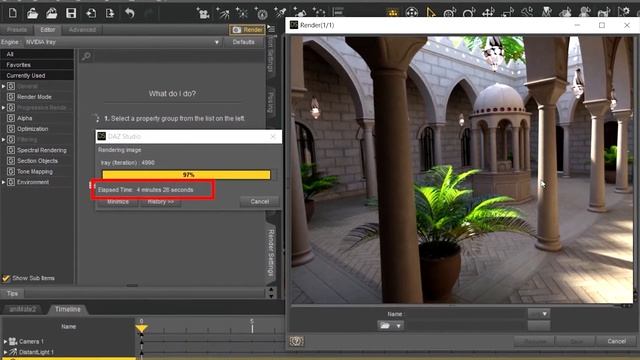640x360 pixels.
Task: Select the Universal transform tool icon
Action: pyautogui.click(x=450, y=13)
